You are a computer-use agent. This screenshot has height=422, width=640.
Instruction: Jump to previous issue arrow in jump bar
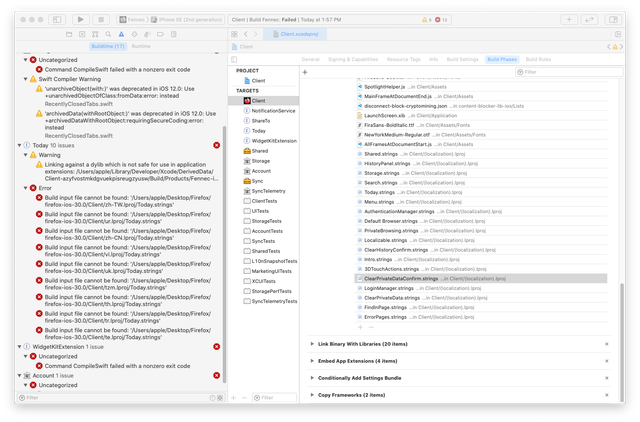click(x=609, y=47)
